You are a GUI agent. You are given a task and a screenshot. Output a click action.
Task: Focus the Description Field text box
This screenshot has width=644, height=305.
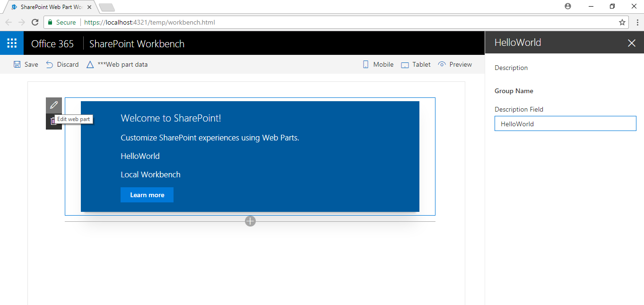[x=566, y=124]
